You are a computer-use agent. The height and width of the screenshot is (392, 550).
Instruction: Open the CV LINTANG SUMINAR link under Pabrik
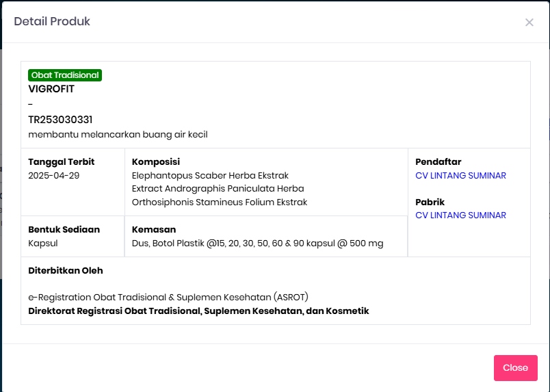(x=460, y=215)
